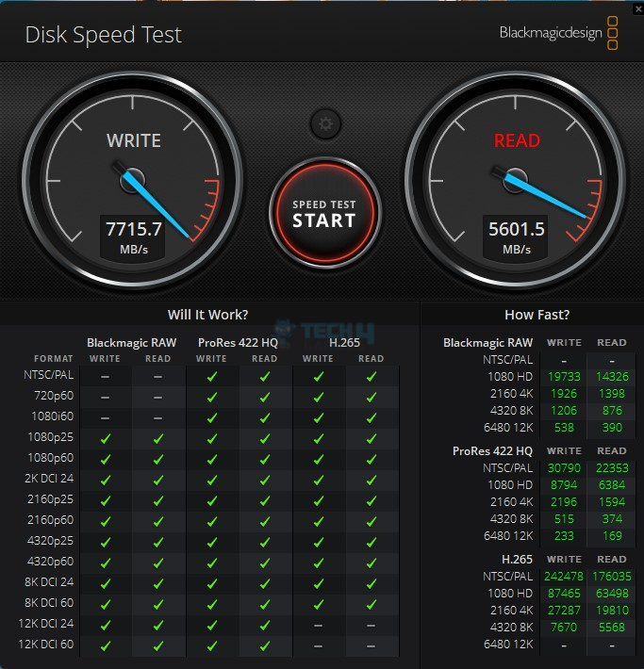The width and height of the screenshot is (644, 669).
Task: Click Blackmagic RAW 4320 8K read value 876
Action: (x=612, y=411)
